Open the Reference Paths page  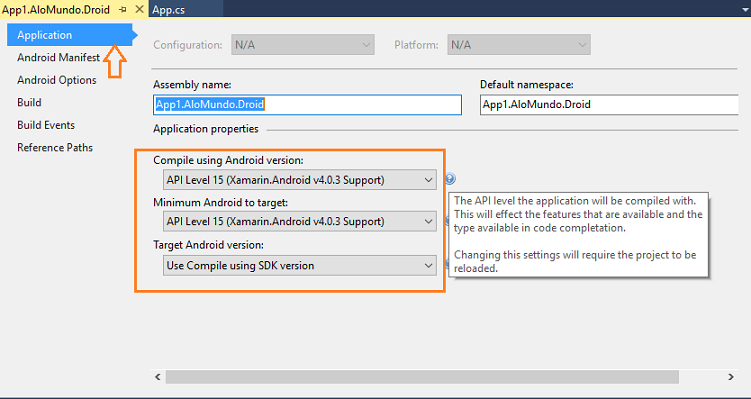coord(55,148)
